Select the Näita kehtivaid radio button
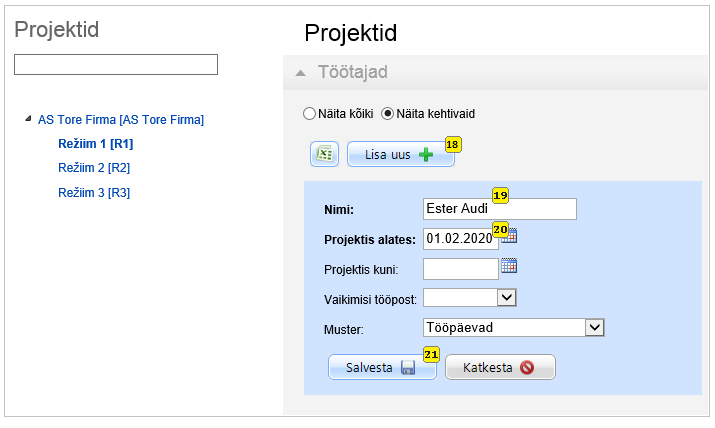 pos(388,114)
